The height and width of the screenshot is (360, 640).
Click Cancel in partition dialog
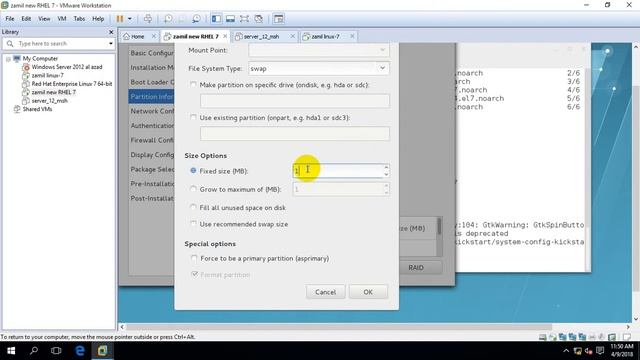(x=325, y=292)
